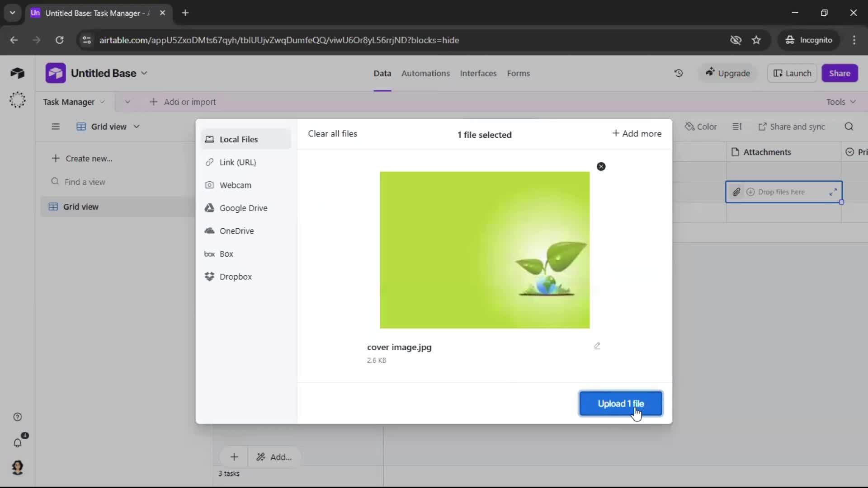Click the cover image preview thumbnail
Viewport: 868px width, 488px height.
click(x=485, y=250)
